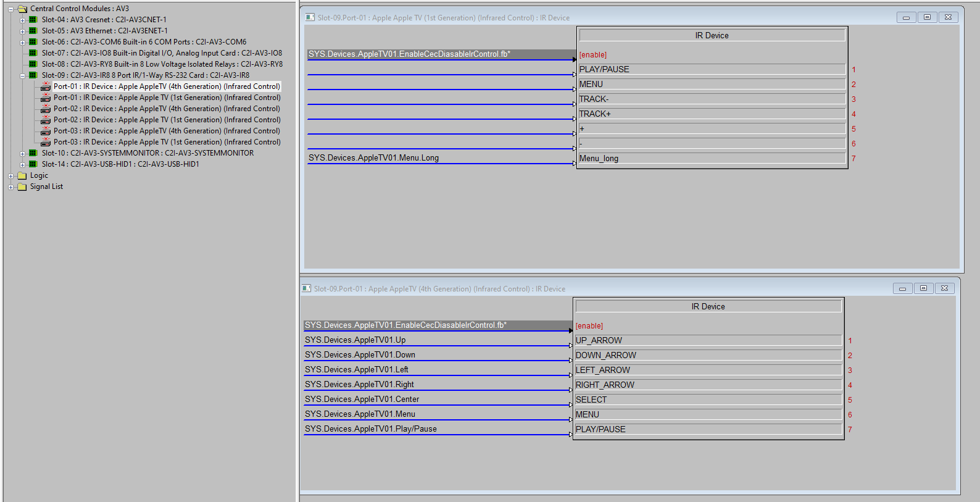Viewport: 980px width, 502px height.
Task: Expand the Slot-06 COM Ports node
Action: tap(22, 43)
